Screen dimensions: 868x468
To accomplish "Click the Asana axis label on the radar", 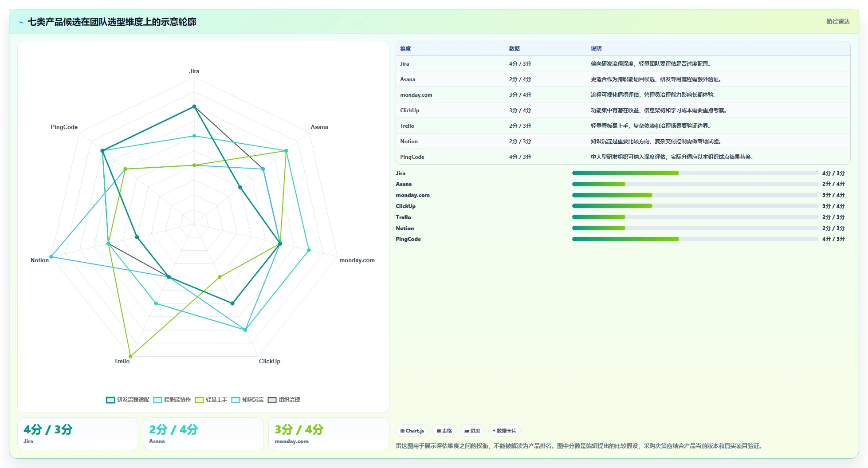I will pyautogui.click(x=319, y=127).
